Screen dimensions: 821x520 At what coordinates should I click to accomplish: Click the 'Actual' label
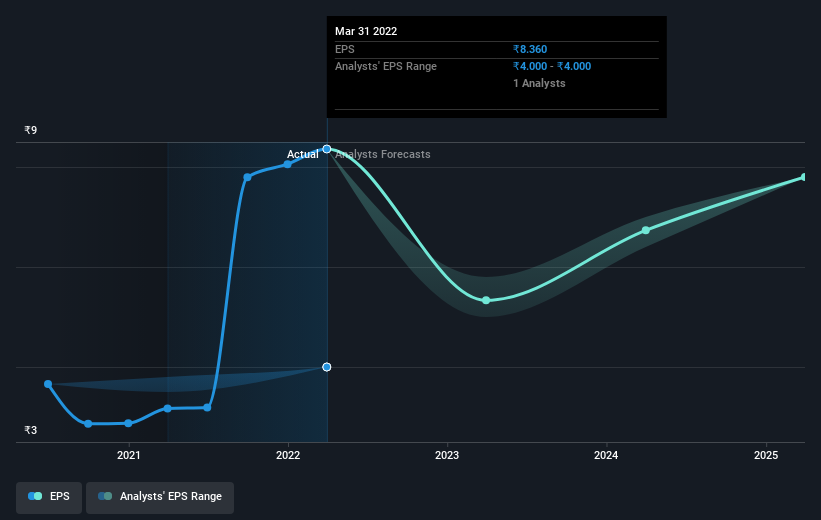pyautogui.click(x=303, y=154)
